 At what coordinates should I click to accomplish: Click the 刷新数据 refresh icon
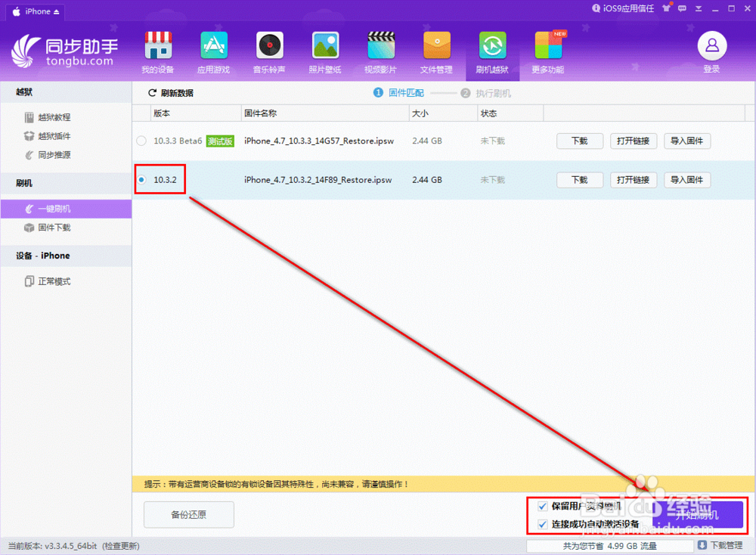(153, 93)
